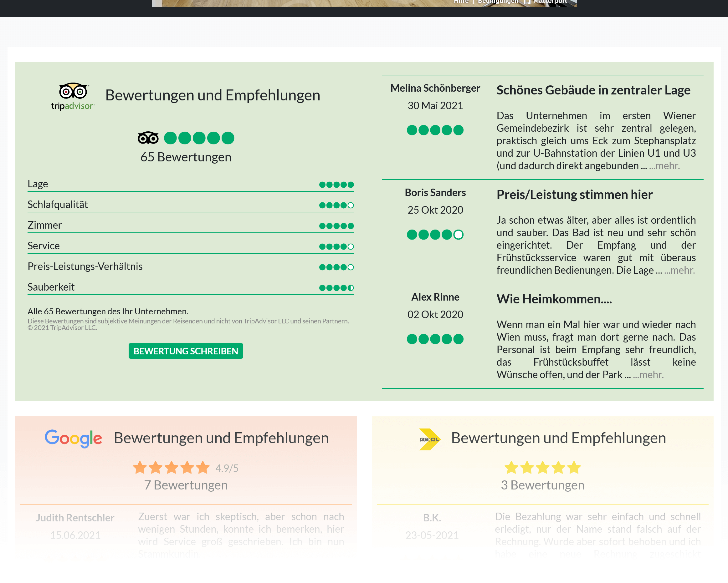Click the '7 Bewertungen' Google count

click(186, 485)
